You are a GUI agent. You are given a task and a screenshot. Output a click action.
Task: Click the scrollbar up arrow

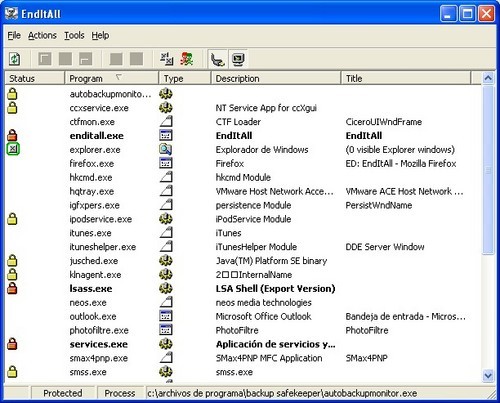tap(488, 78)
